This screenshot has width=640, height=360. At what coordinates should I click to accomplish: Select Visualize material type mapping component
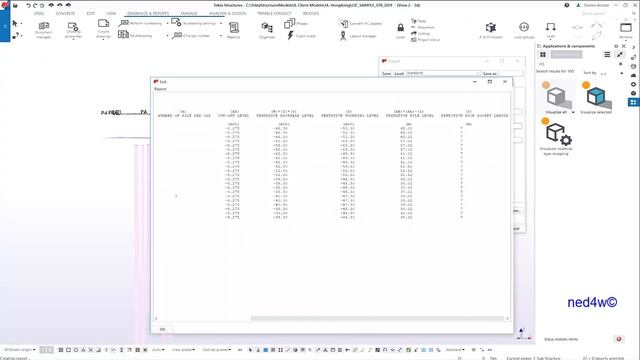pos(556,137)
